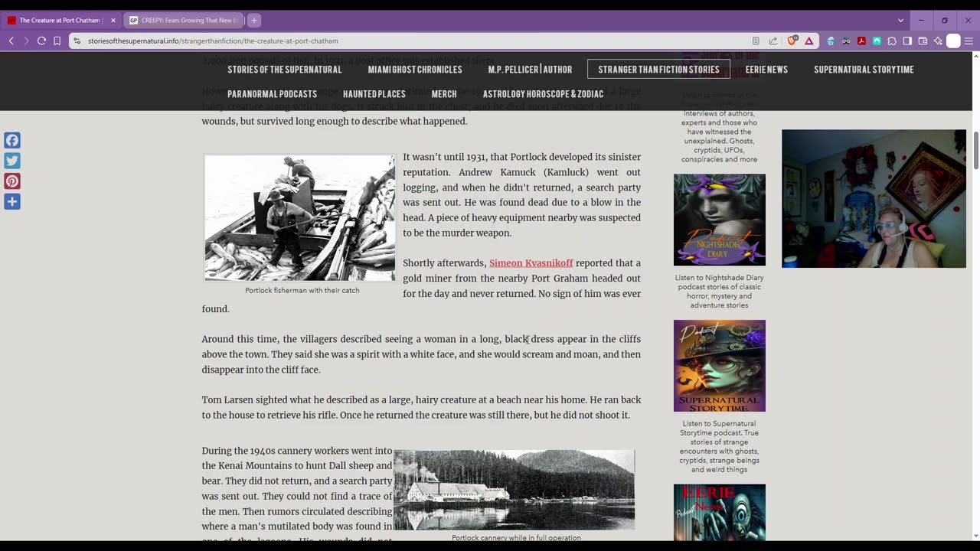Open the Merch menu item
This screenshot has height=551, width=980.
coord(444,94)
